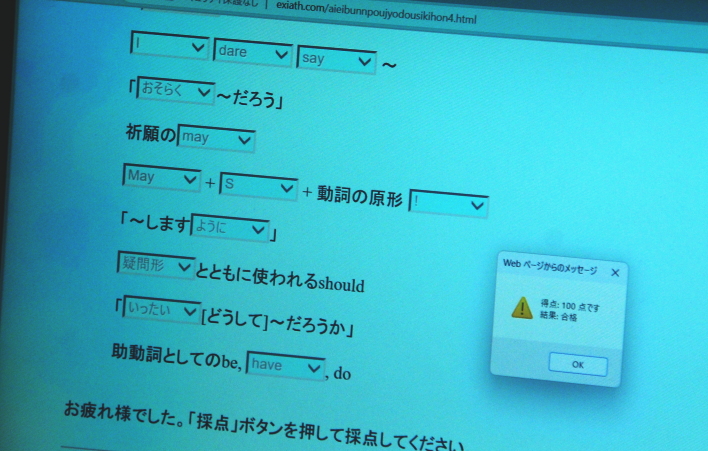
Task: Close the Web page message dialog
Action: click(x=615, y=272)
